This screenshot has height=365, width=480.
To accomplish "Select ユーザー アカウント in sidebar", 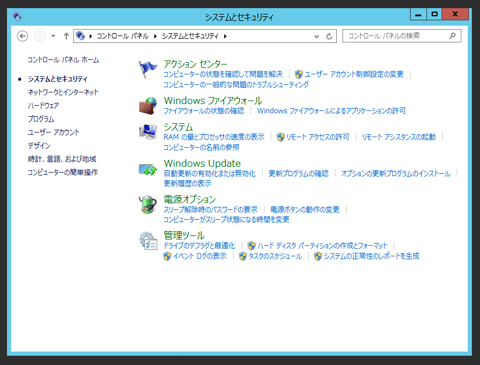I will click(53, 132).
